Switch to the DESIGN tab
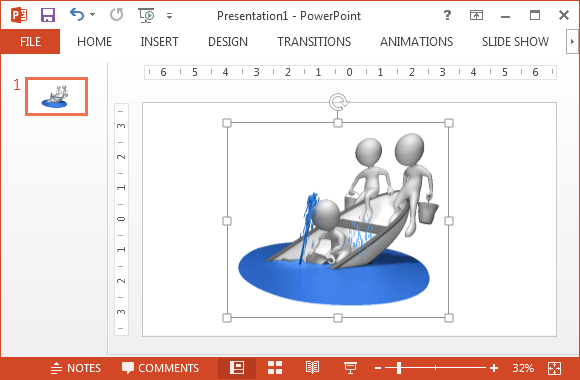Screen dimensions: 580x380 [x=228, y=42]
